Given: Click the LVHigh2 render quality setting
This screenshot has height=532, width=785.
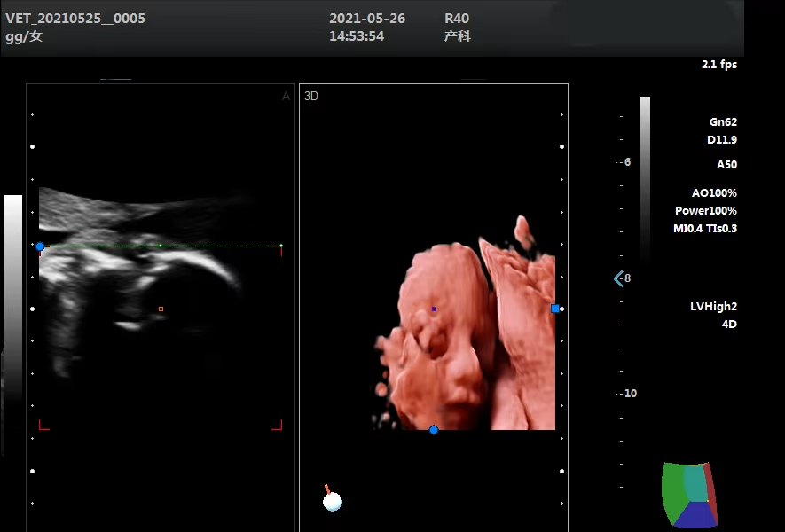Looking at the screenshot, I should coord(713,307).
